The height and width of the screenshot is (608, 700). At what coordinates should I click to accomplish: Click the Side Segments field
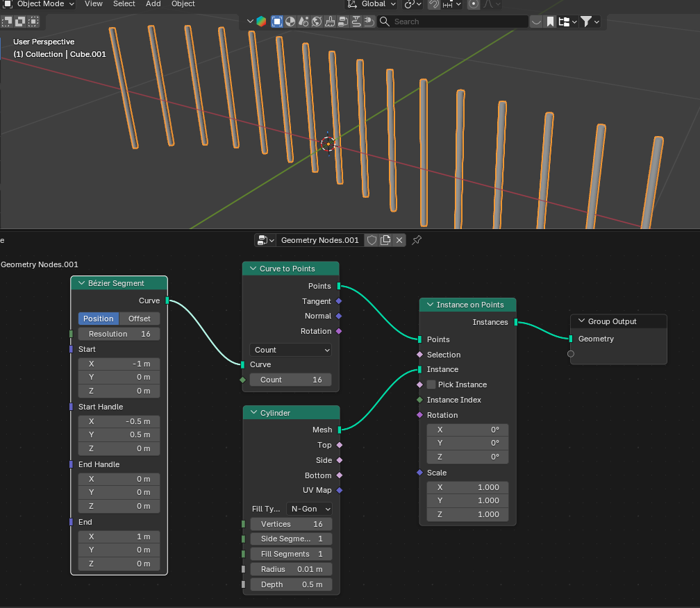pyautogui.click(x=291, y=539)
